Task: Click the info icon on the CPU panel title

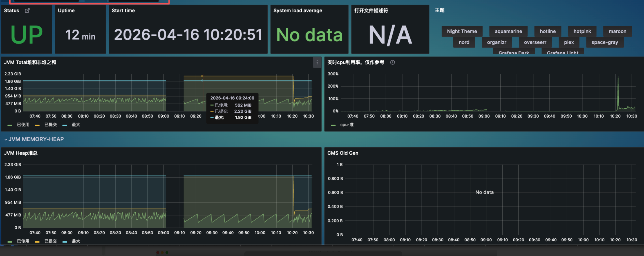Action: tap(393, 63)
